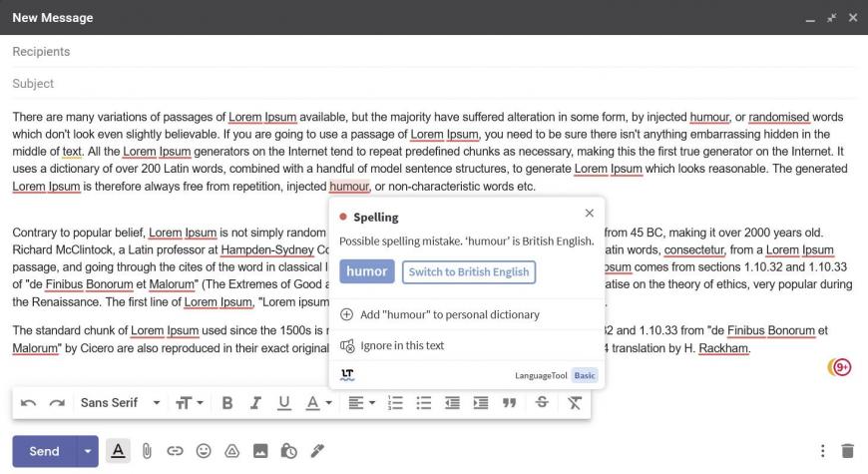Image resolution: width=868 pixels, height=474 pixels.
Task: Insert a bulleted list
Action: 423,403
